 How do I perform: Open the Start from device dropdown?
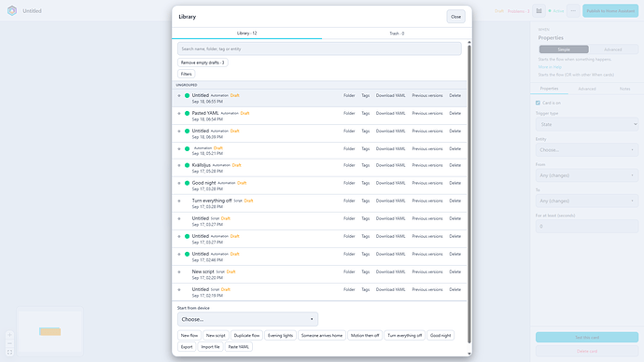click(247, 319)
